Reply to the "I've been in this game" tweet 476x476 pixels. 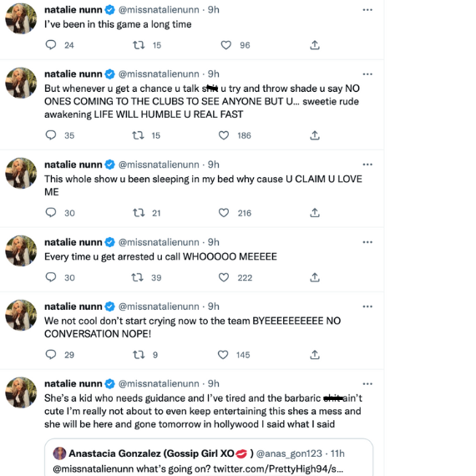(x=51, y=45)
